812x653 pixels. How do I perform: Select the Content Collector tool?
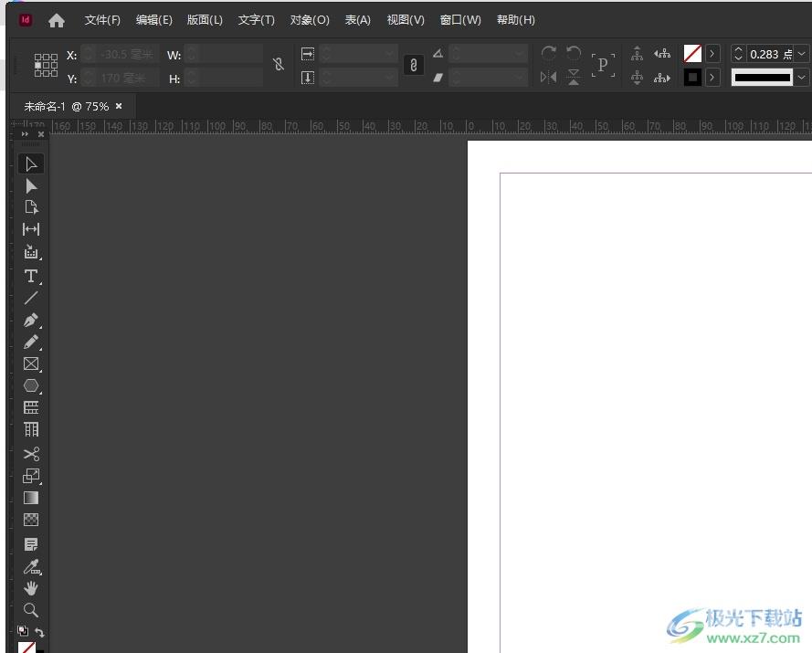click(31, 252)
